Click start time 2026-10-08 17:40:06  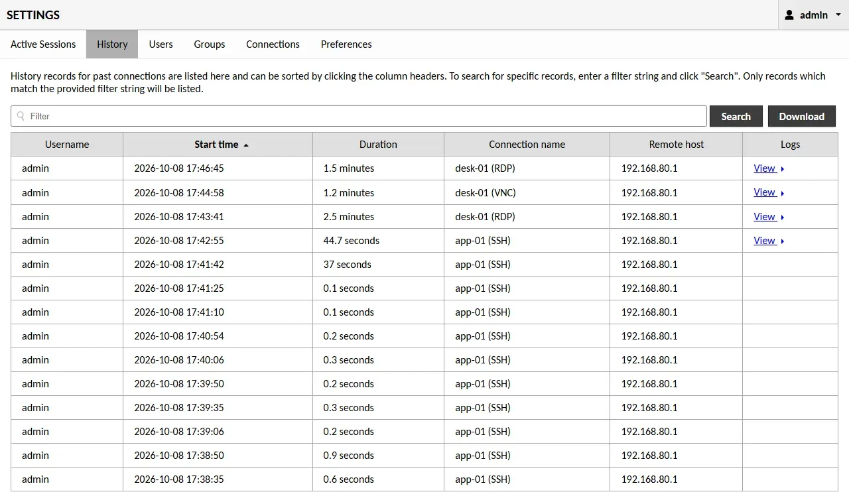[x=179, y=360]
